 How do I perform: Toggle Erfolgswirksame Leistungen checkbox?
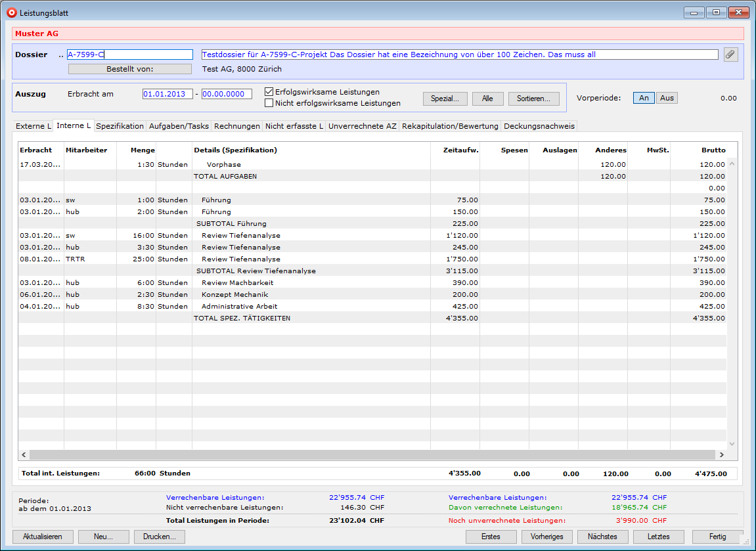click(269, 92)
